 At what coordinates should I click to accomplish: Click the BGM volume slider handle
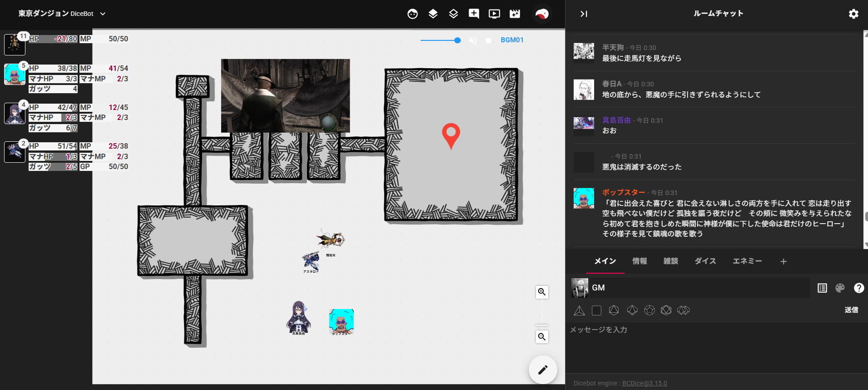457,40
